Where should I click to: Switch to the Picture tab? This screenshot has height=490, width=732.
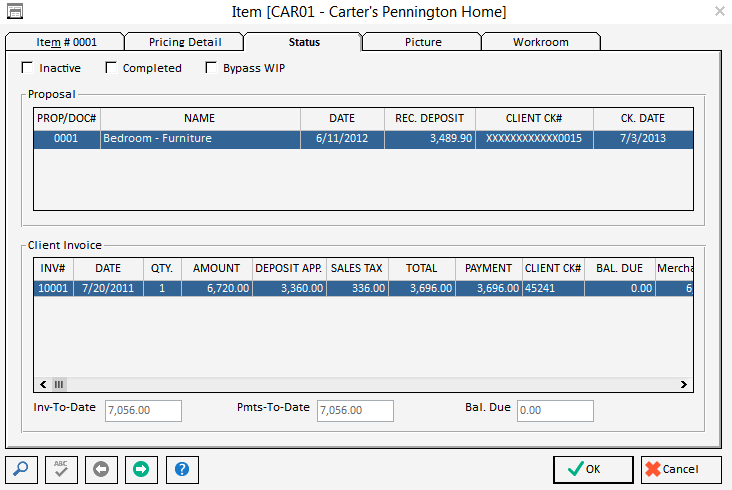(x=423, y=42)
